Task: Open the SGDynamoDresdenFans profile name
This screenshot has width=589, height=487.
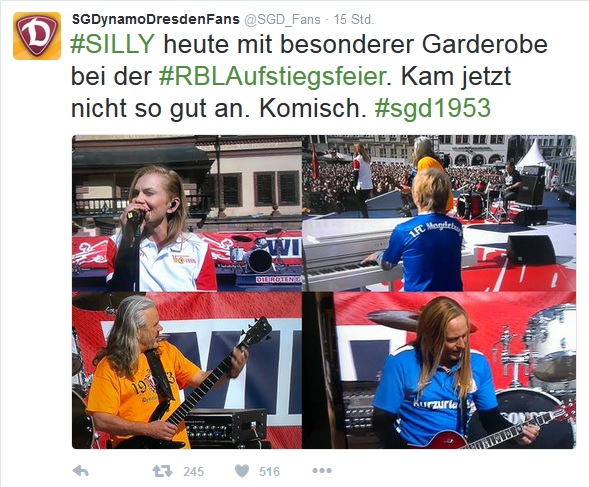Action: point(156,19)
